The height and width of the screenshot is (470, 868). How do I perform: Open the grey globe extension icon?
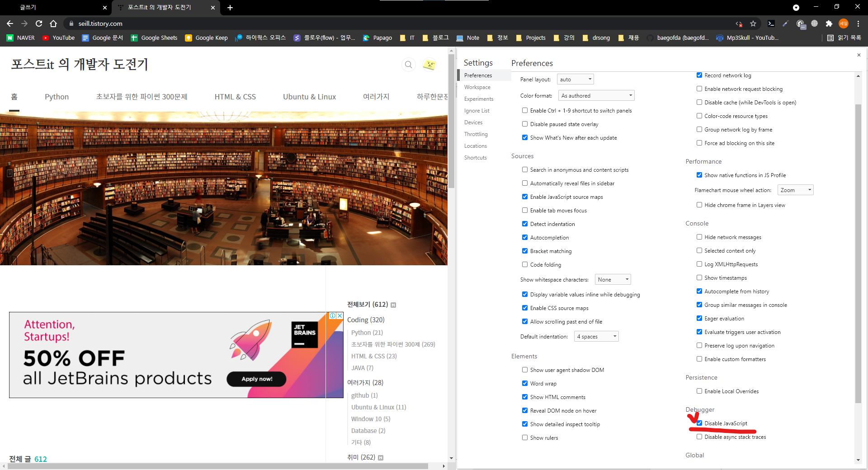tap(815, 23)
